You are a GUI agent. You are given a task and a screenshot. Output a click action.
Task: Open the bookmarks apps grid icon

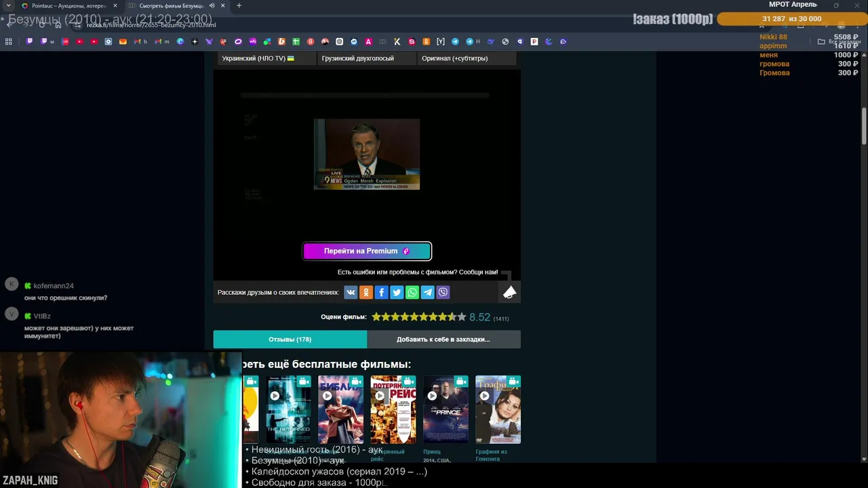tap(9, 41)
